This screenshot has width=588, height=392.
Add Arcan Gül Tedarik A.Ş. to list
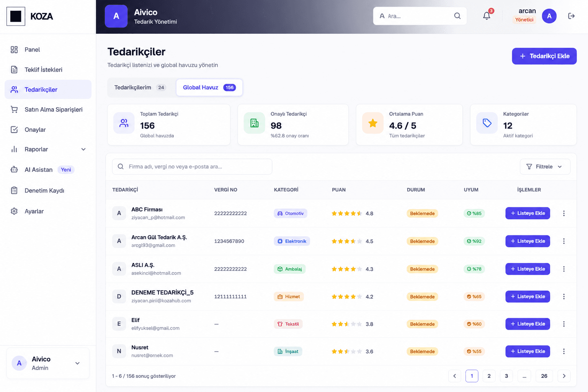coord(528,241)
